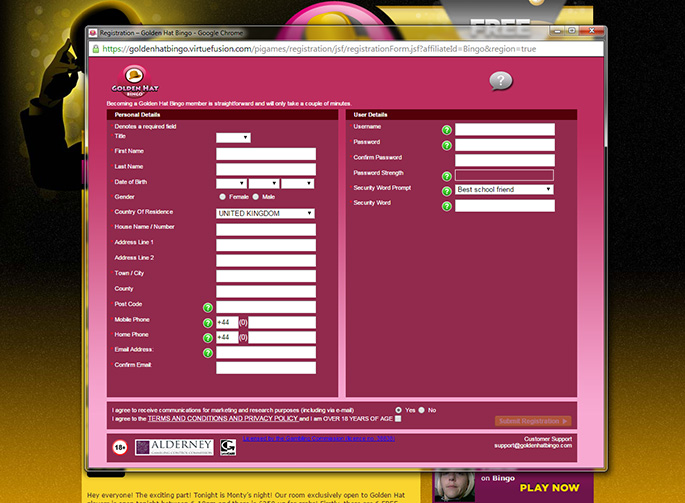Screen dimensions: 685x503
Task: Click the Chrome window favicon
Action: (93, 33)
